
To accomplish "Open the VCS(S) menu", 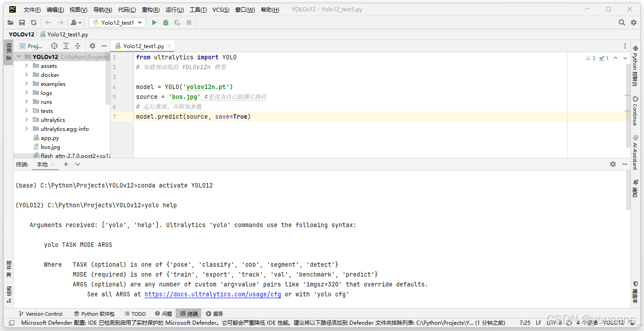I will [221, 9].
